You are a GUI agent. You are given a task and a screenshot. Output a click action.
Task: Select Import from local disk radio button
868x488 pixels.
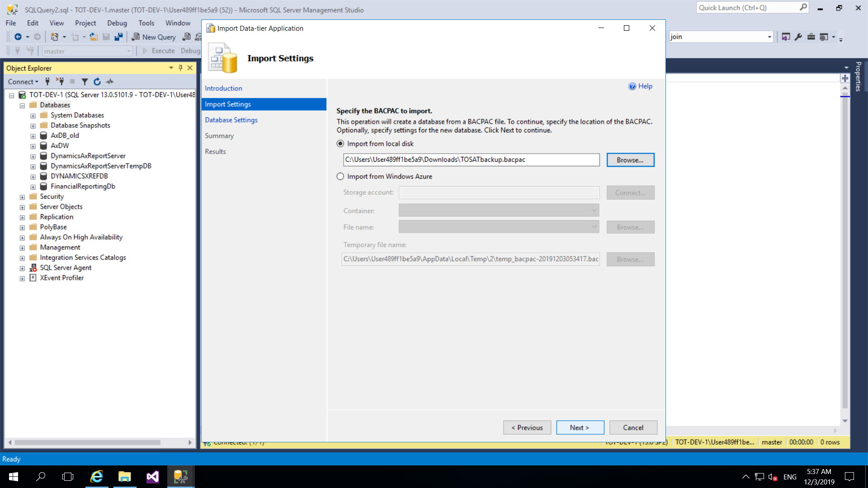340,144
